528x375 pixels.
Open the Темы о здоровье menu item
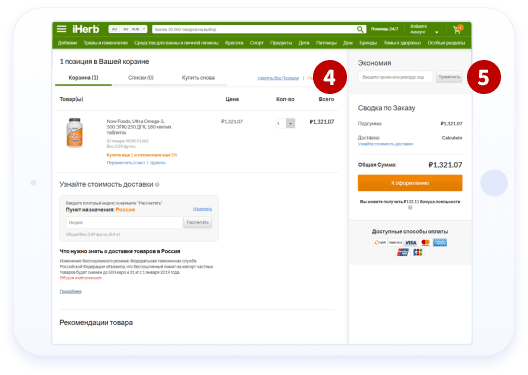point(402,43)
